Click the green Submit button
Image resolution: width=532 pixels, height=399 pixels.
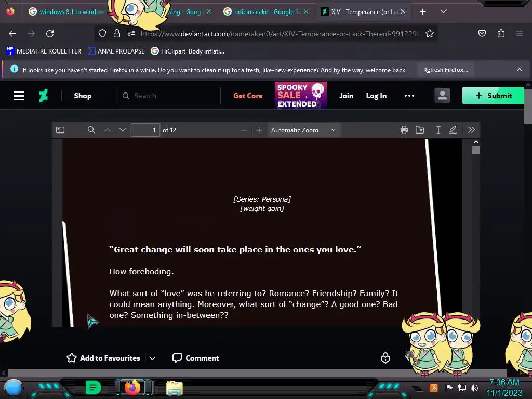click(493, 96)
